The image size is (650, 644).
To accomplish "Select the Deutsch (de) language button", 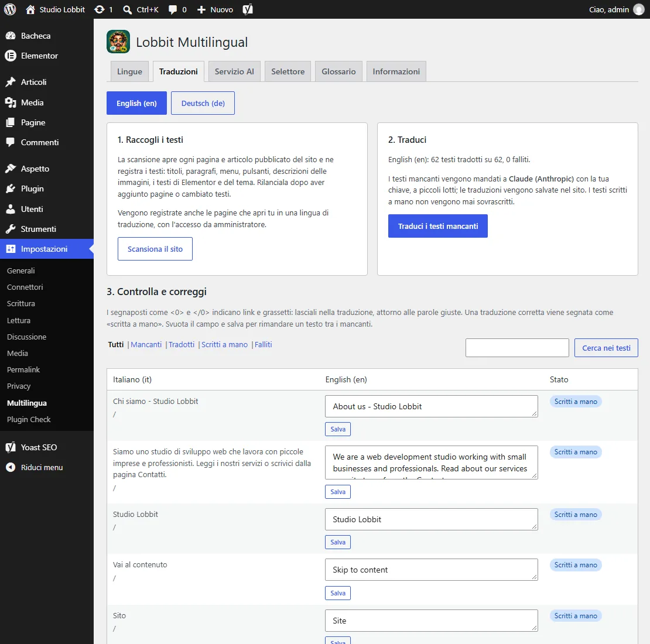I will coord(203,103).
